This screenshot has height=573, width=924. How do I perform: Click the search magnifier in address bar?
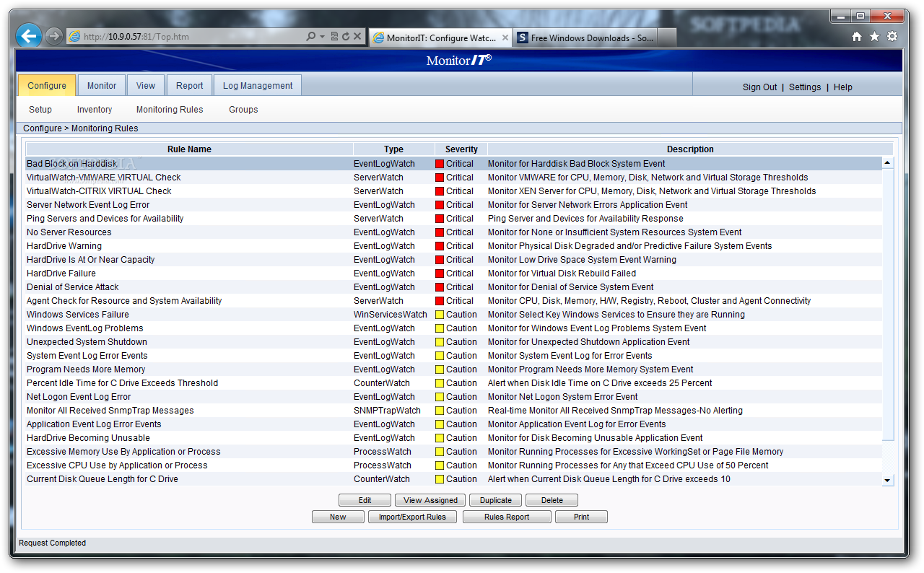(x=310, y=36)
